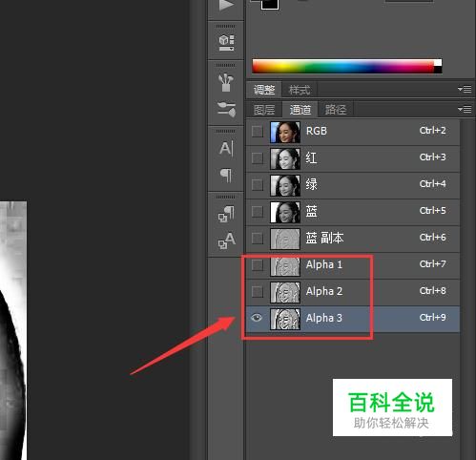Switch to the 样式 tab
The height and width of the screenshot is (460, 476).
click(300, 90)
